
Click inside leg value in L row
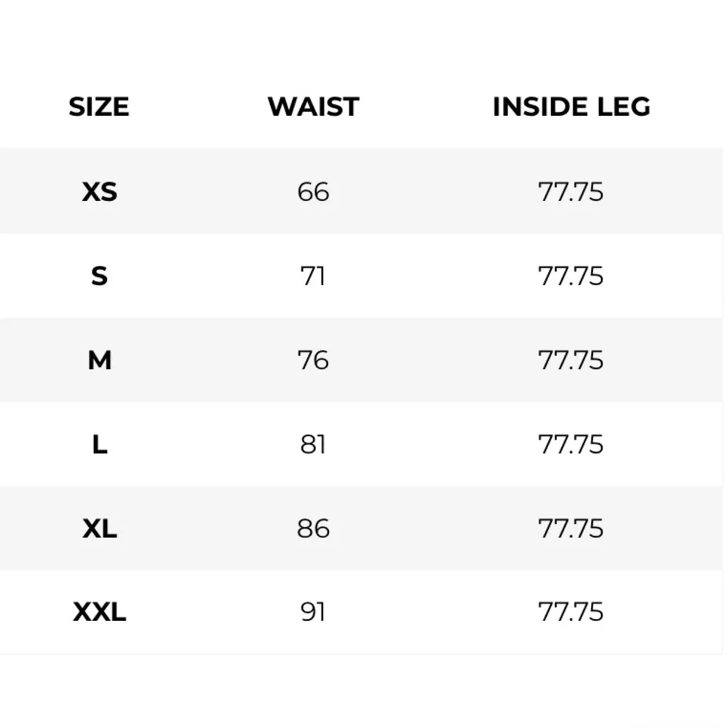tap(571, 444)
